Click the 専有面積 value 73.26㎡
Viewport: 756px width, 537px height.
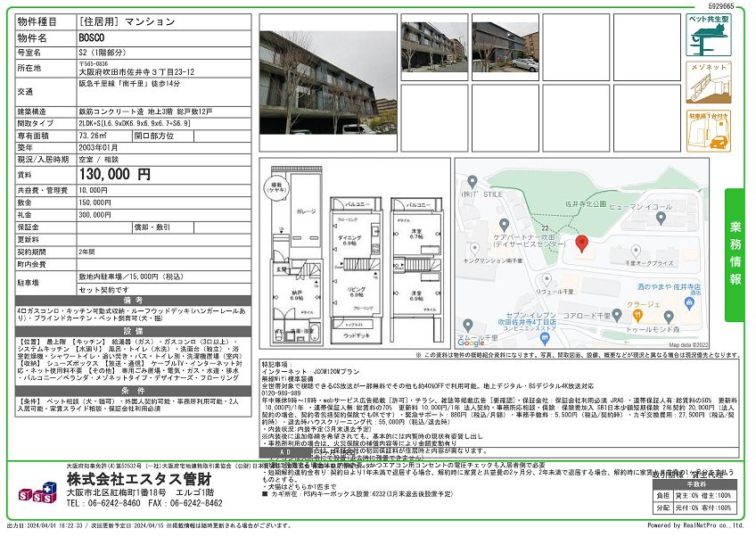tap(93, 136)
